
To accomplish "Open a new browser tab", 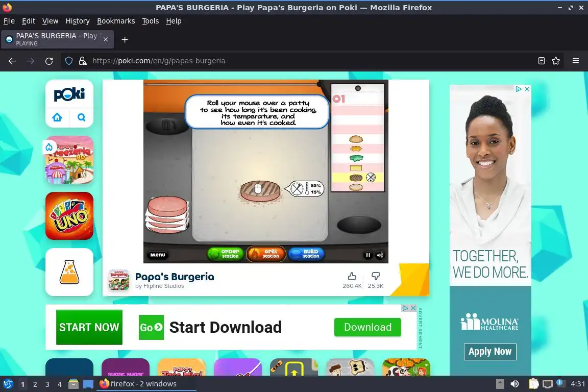I will 125,39.
